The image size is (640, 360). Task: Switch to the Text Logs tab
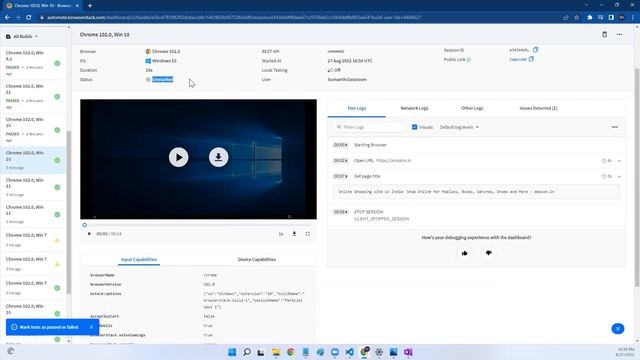[356, 108]
